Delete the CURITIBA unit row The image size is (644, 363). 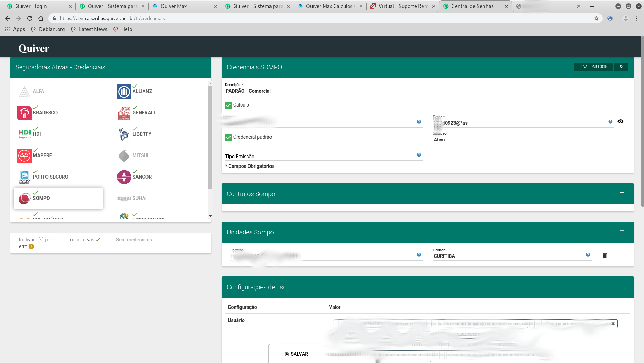(605, 255)
